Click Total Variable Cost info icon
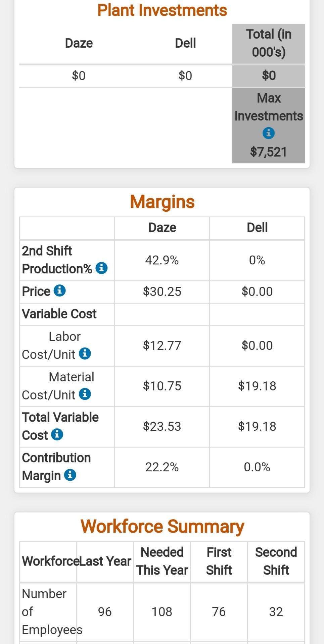Viewport: 324px width, 644px height. click(x=57, y=434)
